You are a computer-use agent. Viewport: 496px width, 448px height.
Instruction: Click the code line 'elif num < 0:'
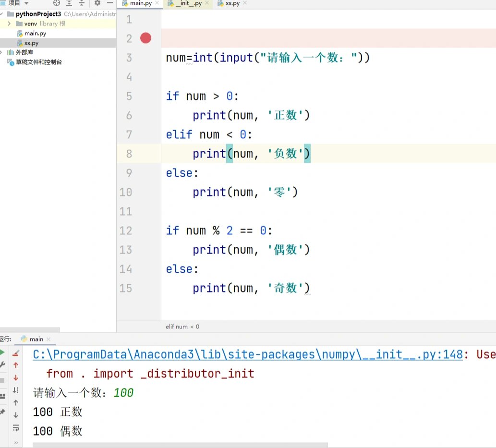pos(209,134)
